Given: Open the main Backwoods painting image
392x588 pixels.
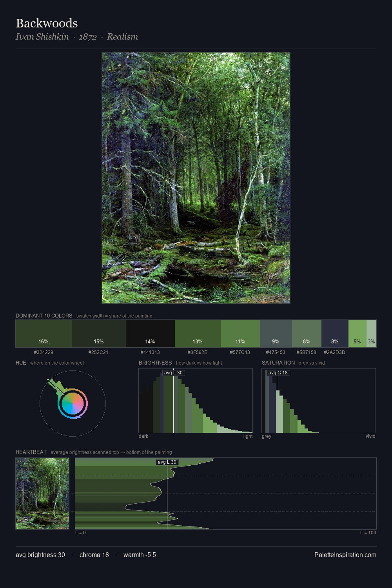Looking at the screenshot, I should tap(196, 178).
